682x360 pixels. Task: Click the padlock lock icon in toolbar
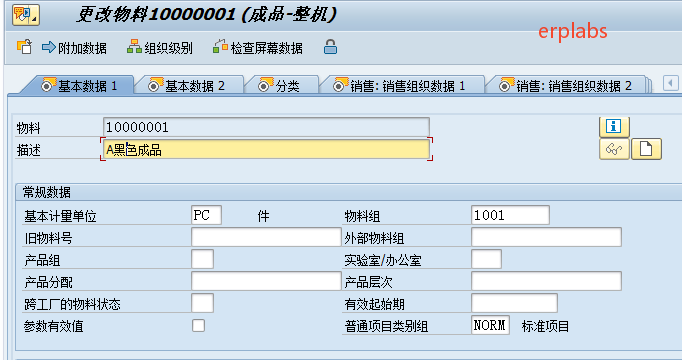pyautogui.click(x=331, y=47)
